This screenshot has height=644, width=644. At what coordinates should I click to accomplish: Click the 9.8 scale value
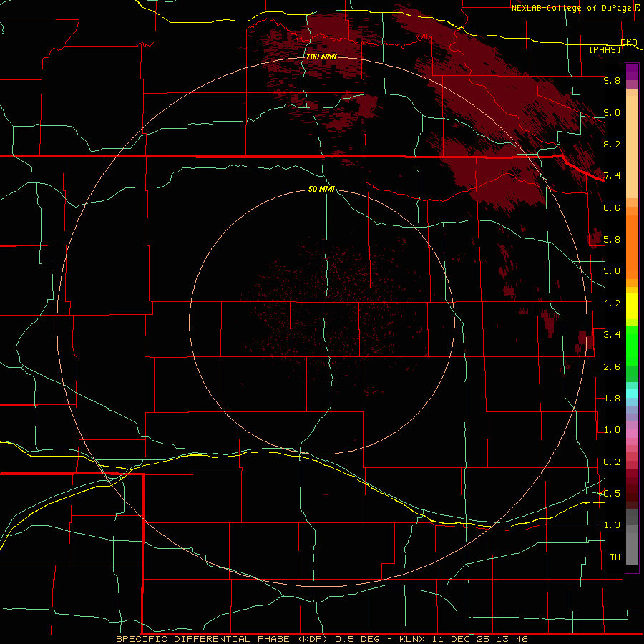tap(612, 80)
